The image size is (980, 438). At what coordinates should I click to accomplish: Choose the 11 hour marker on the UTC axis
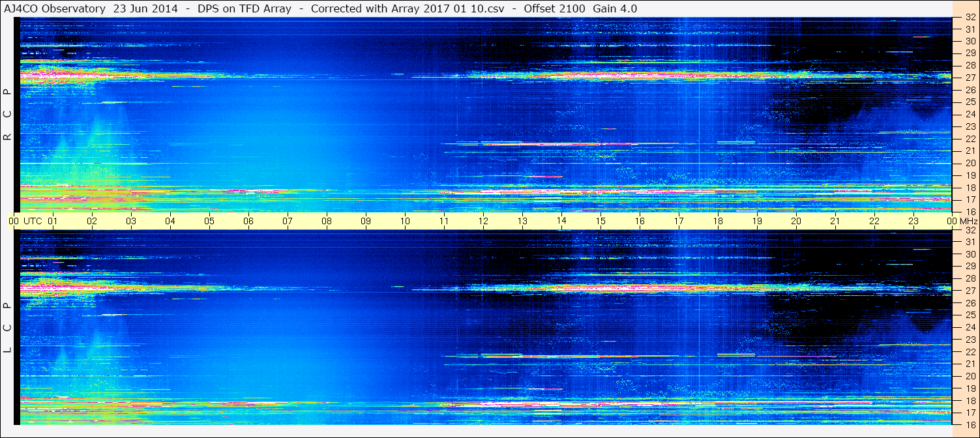point(444,221)
